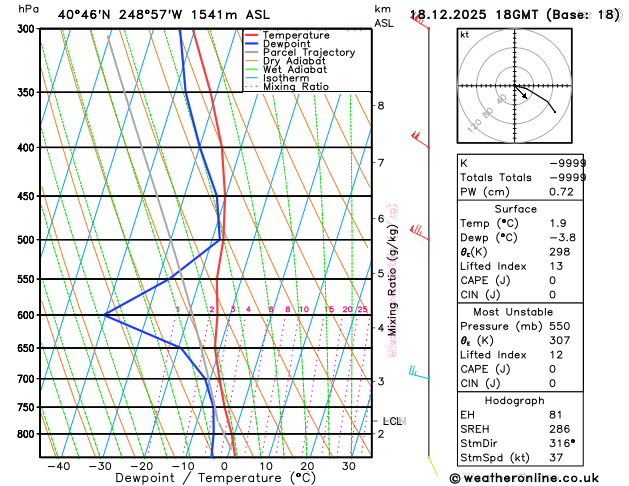Click the '© weatheronline.co.uk' credit text

click(x=524, y=478)
